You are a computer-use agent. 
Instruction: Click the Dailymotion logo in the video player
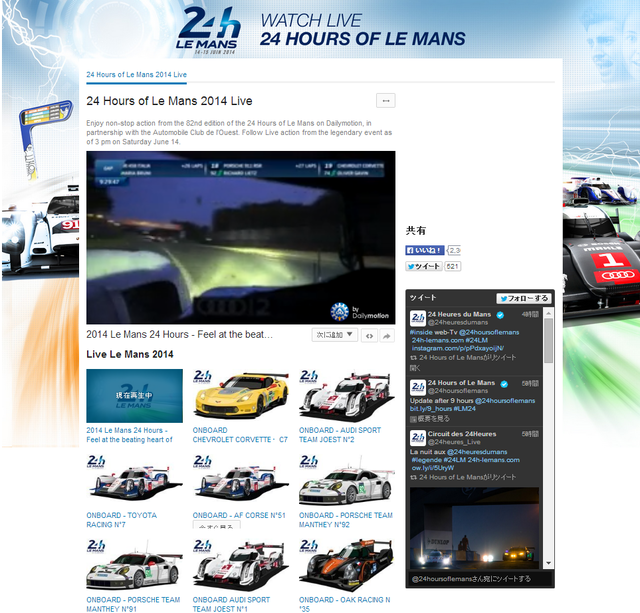click(360, 312)
